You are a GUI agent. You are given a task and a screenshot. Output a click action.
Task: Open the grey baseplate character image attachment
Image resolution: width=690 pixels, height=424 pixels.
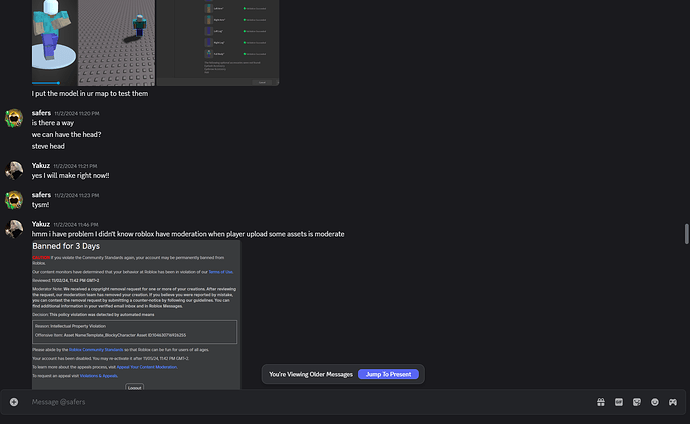click(117, 42)
